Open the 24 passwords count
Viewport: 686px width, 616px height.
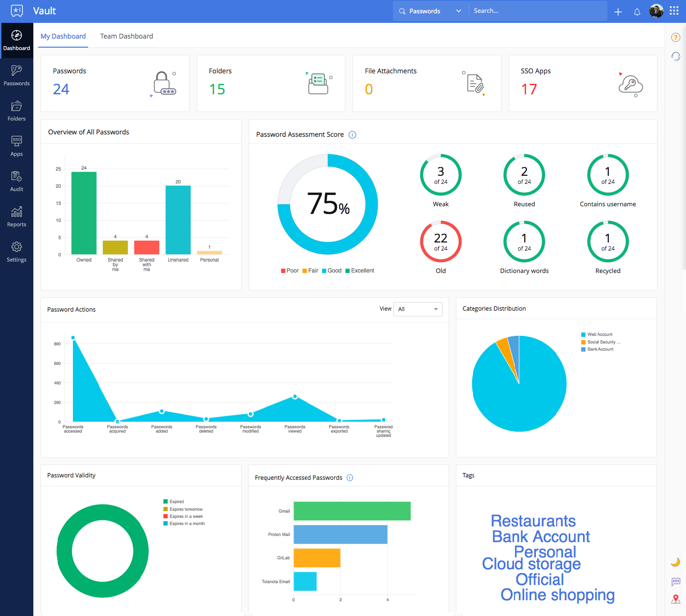coord(61,89)
